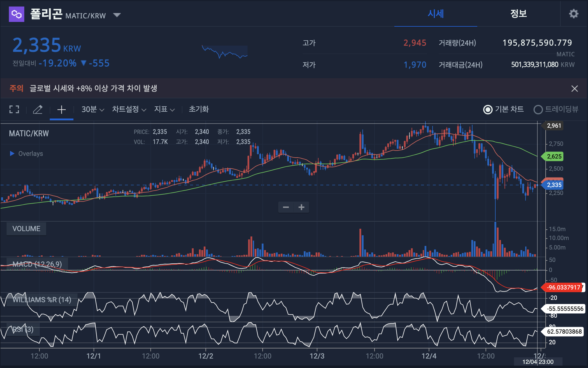Zoom in chart with plus button
The width and height of the screenshot is (588, 368).
[301, 207]
